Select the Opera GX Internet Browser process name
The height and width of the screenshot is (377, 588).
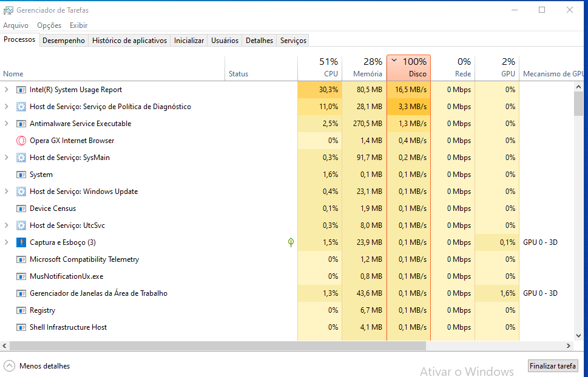pyautogui.click(x=72, y=141)
